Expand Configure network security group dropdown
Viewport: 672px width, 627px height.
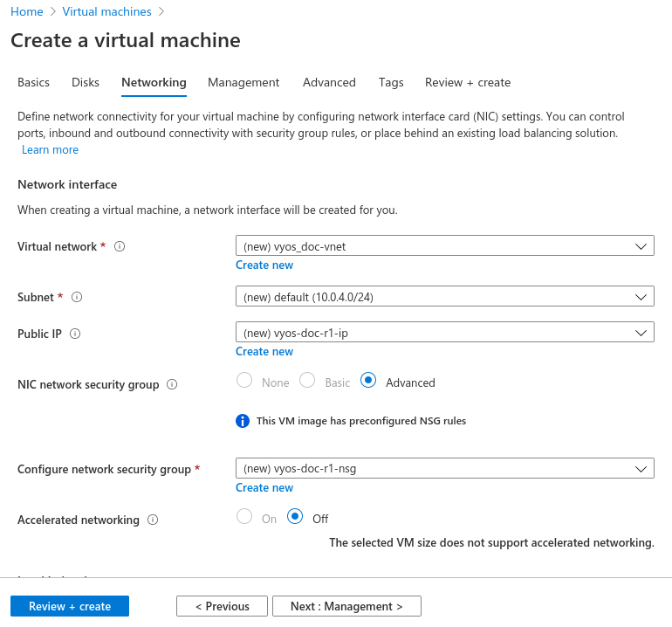pos(444,468)
